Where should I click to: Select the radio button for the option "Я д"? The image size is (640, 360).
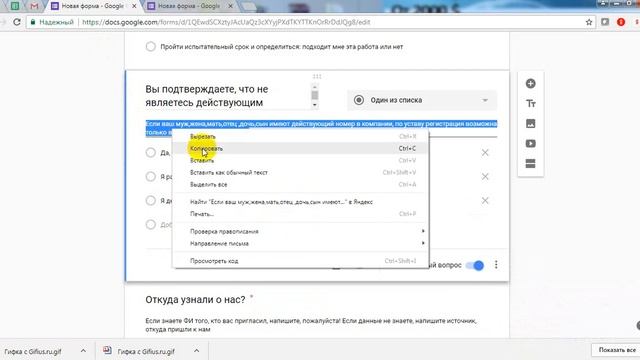click(x=151, y=201)
